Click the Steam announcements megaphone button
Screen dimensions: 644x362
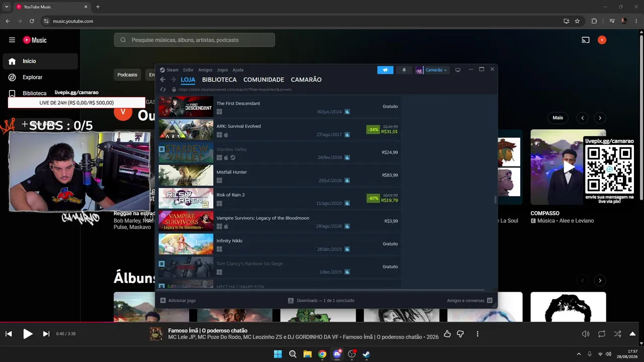[385, 70]
